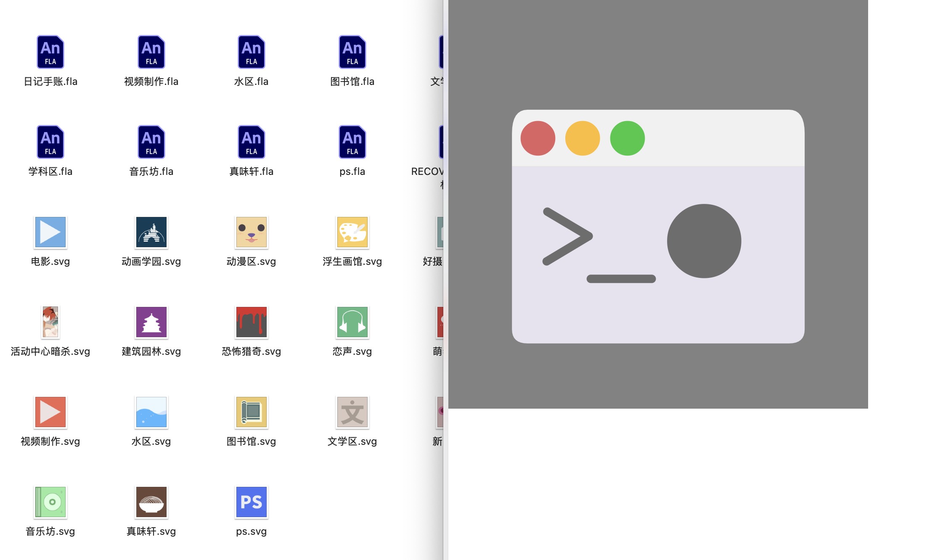
Task: Click the 动画学园.svg filename label
Action: [x=151, y=262]
